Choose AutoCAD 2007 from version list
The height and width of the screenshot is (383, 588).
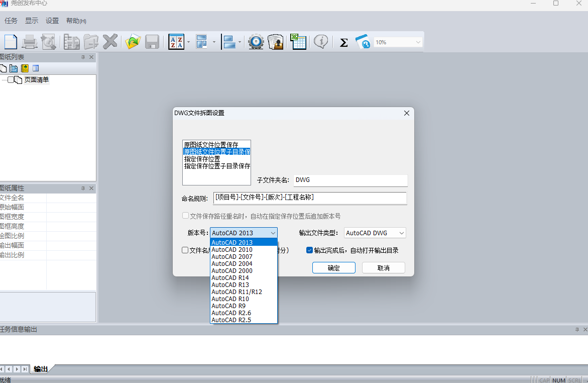[x=244, y=257]
